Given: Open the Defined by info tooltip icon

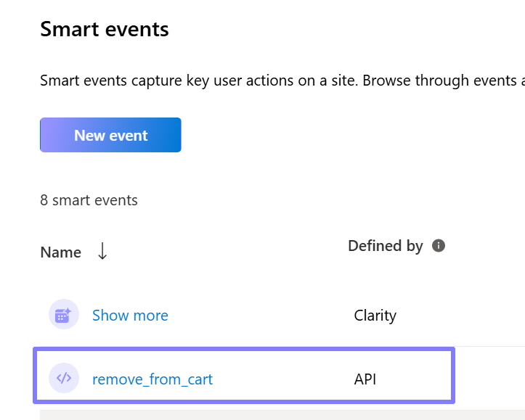Looking at the screenshot, I should [x=439, y=245].
